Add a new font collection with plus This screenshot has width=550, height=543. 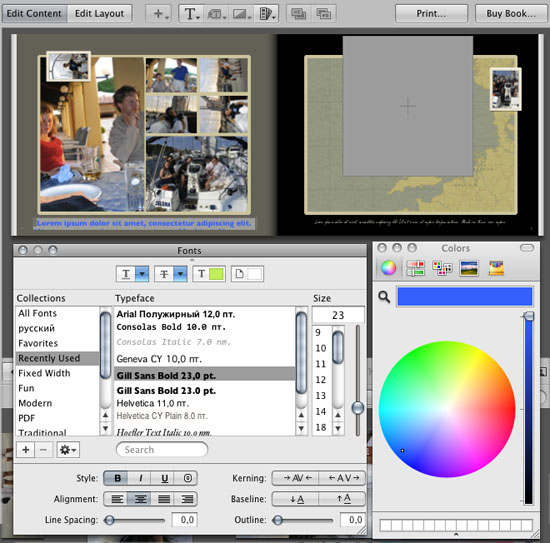[x=26, y=449]
